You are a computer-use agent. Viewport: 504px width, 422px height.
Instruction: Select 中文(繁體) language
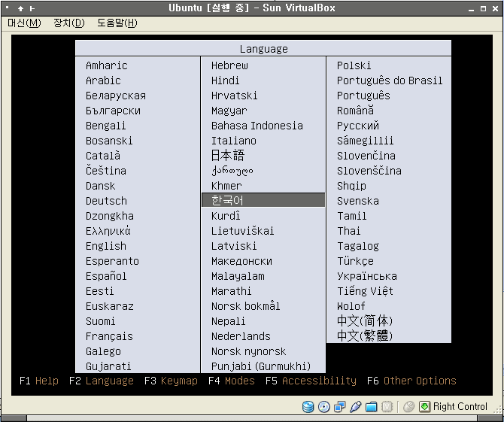(365, 335)
